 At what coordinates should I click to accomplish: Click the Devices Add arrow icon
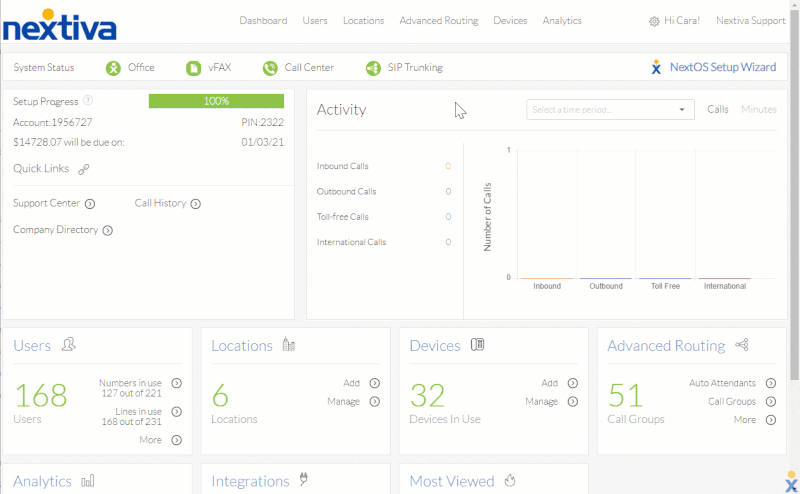(x=572, y=383)
